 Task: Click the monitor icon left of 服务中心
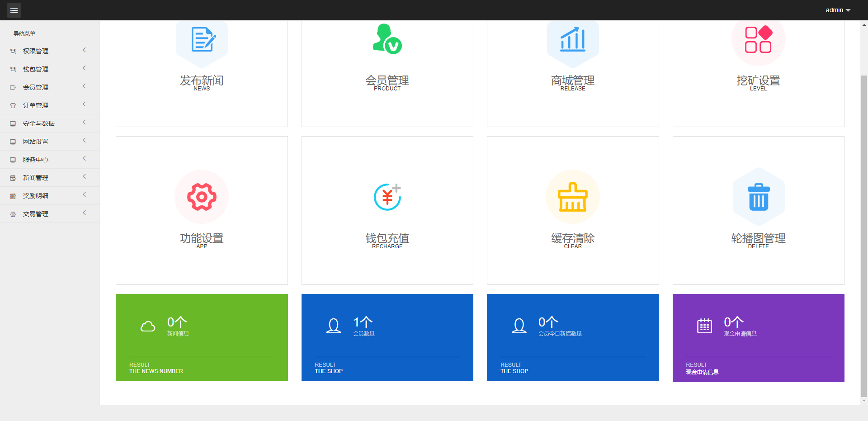(13, 160)
